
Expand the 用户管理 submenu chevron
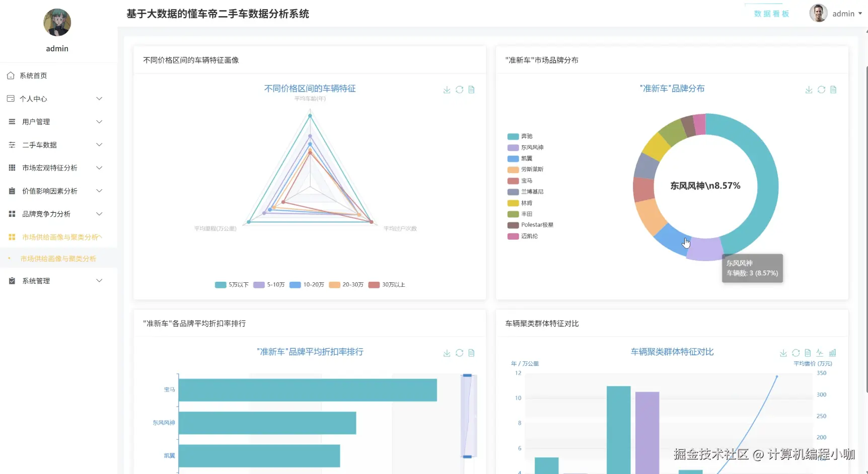[99, 122]
